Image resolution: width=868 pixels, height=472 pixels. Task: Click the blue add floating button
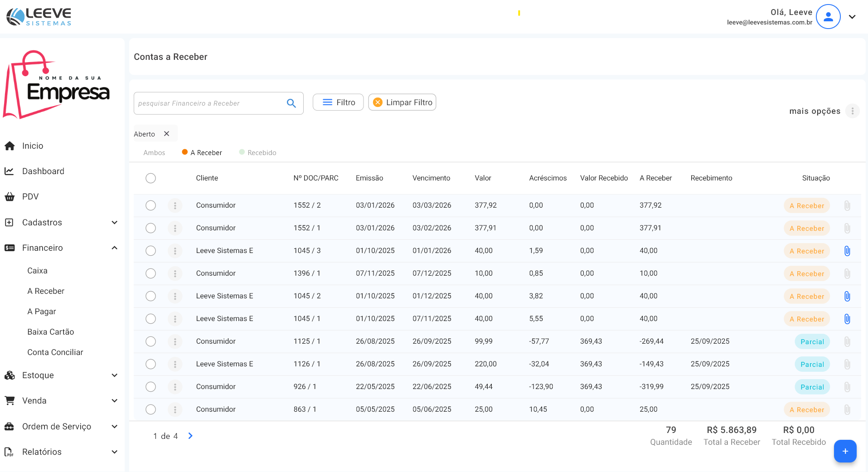pos(845,451)
